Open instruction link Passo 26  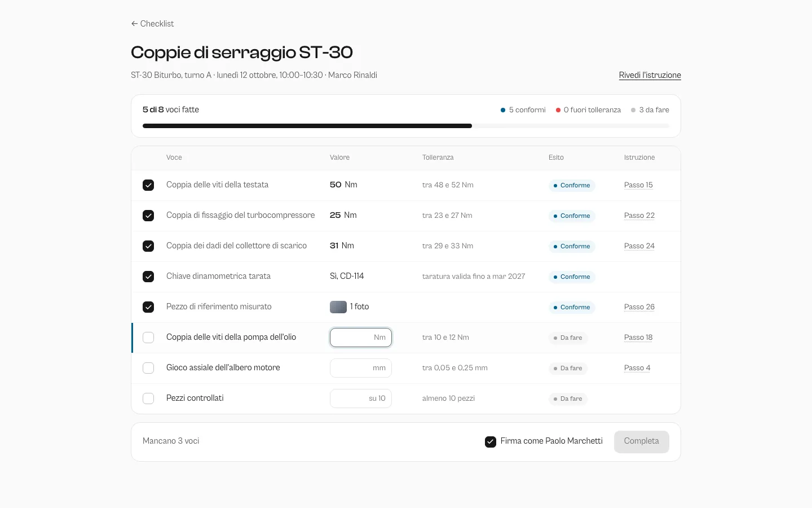tap(639, 307)
